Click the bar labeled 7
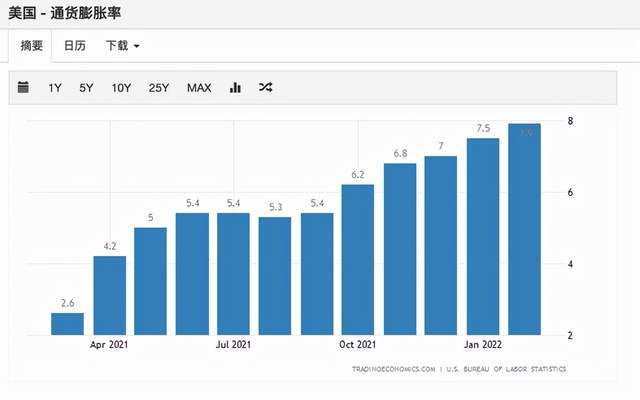This screenshot has height=400, width=640. point(441,245)
